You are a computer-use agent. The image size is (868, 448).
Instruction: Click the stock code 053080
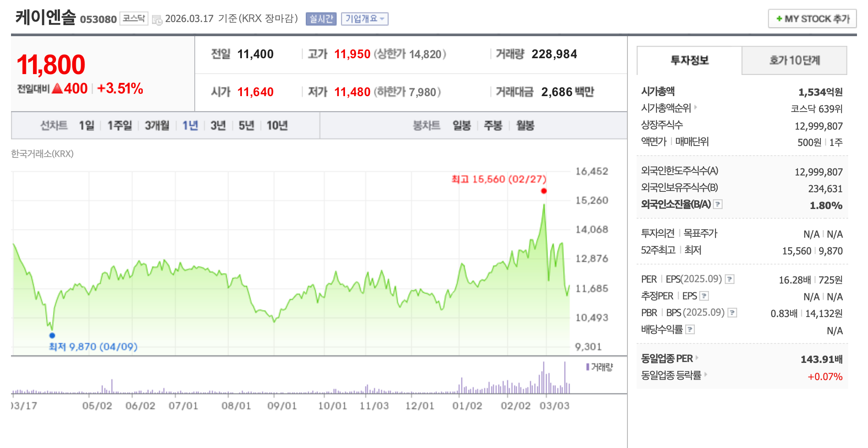(x=98, y=19)
